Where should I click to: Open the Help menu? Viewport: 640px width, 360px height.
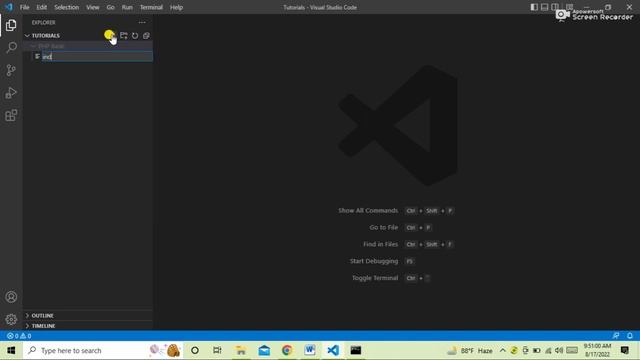[x=176, y=7]
